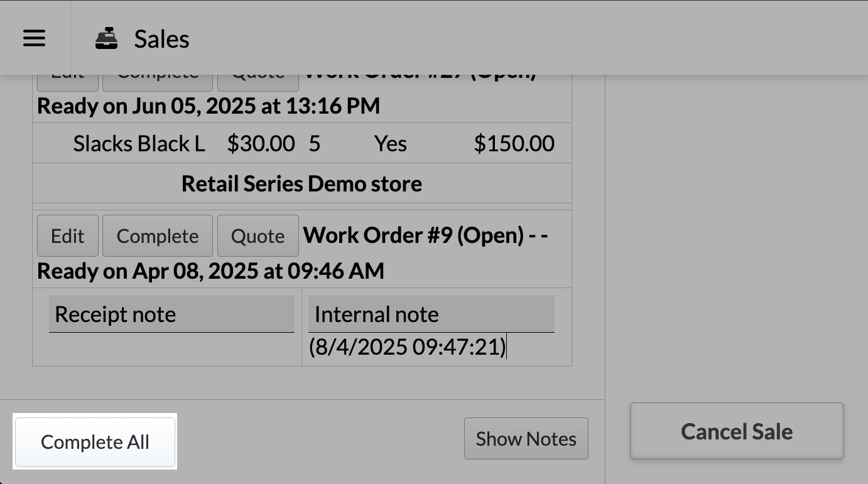
Task: Select the Slacks Black L line item
Action: pos(139,144)
